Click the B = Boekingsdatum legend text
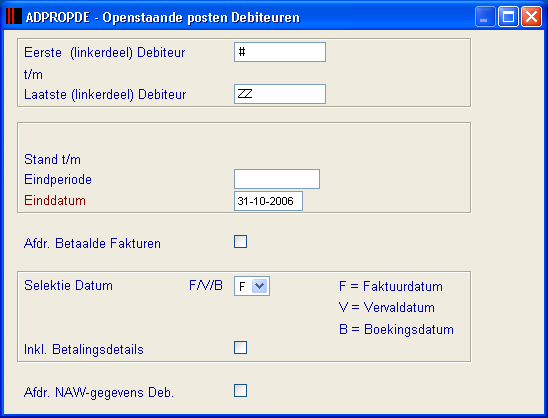The height and width of the screenshot is (418, 548). (396, 330)
